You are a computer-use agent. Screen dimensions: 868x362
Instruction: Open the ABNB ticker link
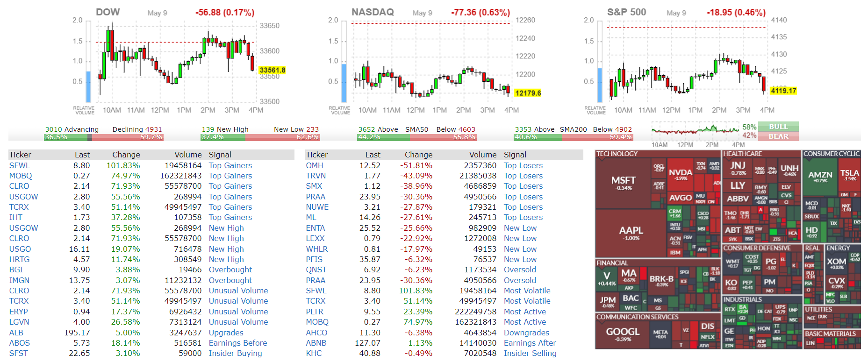316,343
